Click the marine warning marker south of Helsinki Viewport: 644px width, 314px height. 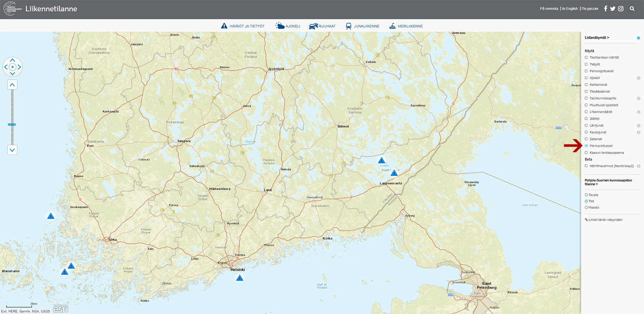(x=239, y=278)
